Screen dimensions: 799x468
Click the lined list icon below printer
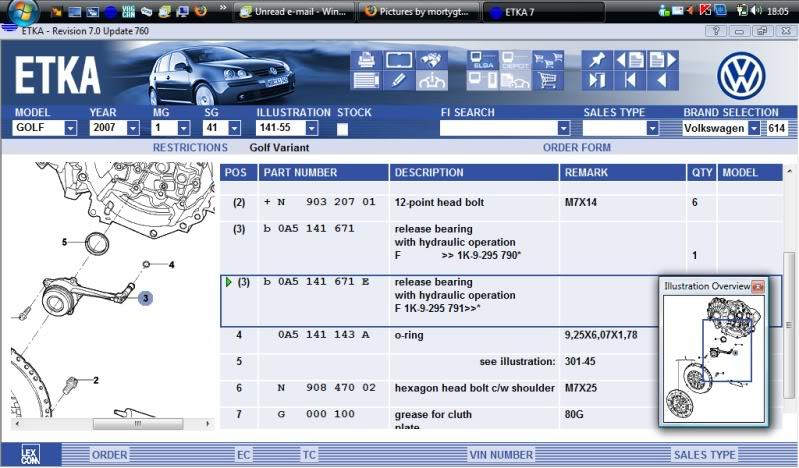[x=366, y=80]
